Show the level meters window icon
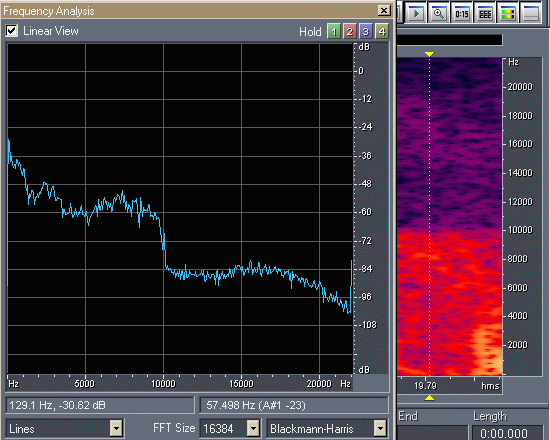 508,13
